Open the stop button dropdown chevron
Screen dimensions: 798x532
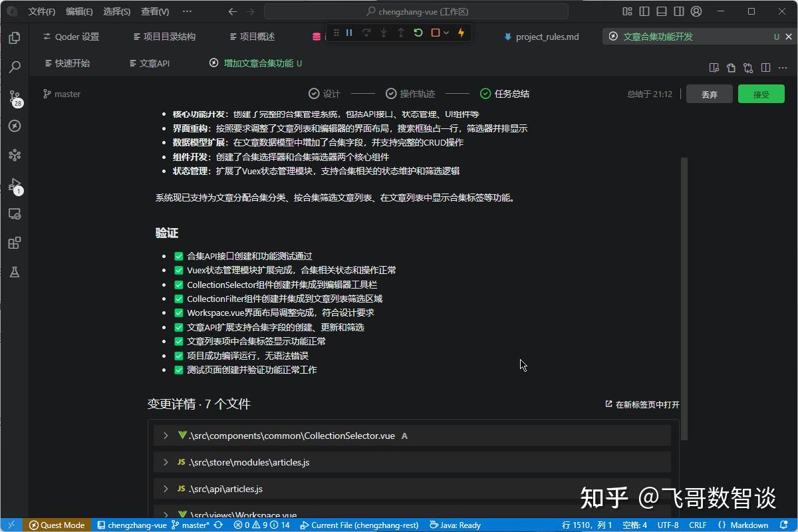pyautogui.click(x=447, y=32)
